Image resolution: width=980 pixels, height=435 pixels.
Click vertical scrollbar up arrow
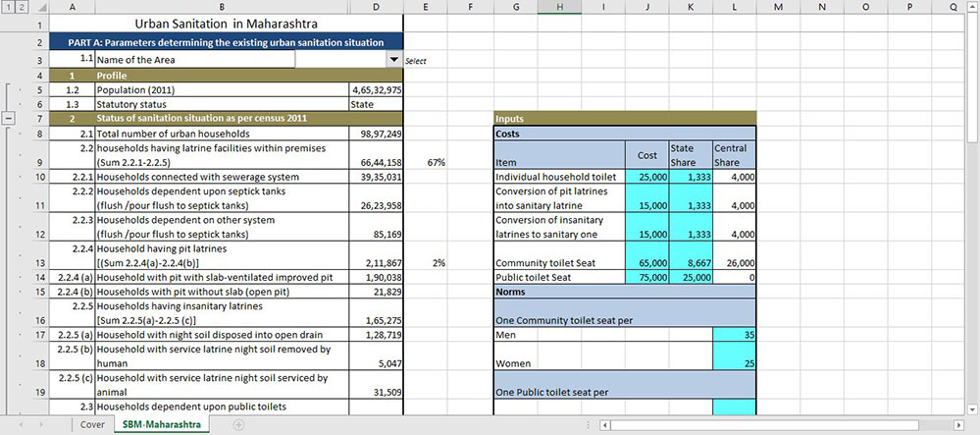(x=973, y=8)
